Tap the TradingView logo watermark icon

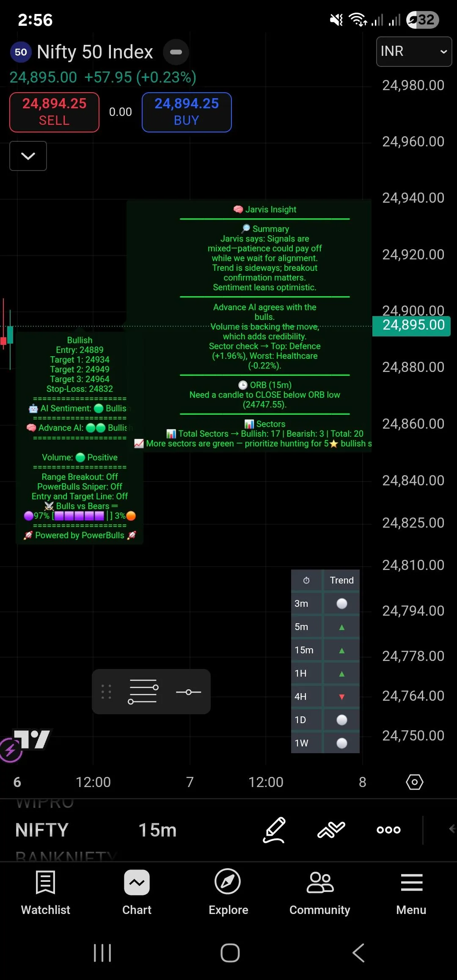(x=32, y=739)
